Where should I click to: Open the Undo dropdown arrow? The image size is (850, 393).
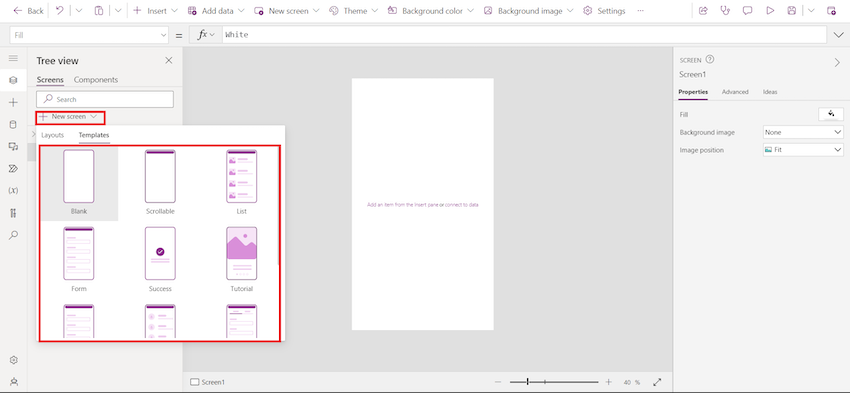79,10
